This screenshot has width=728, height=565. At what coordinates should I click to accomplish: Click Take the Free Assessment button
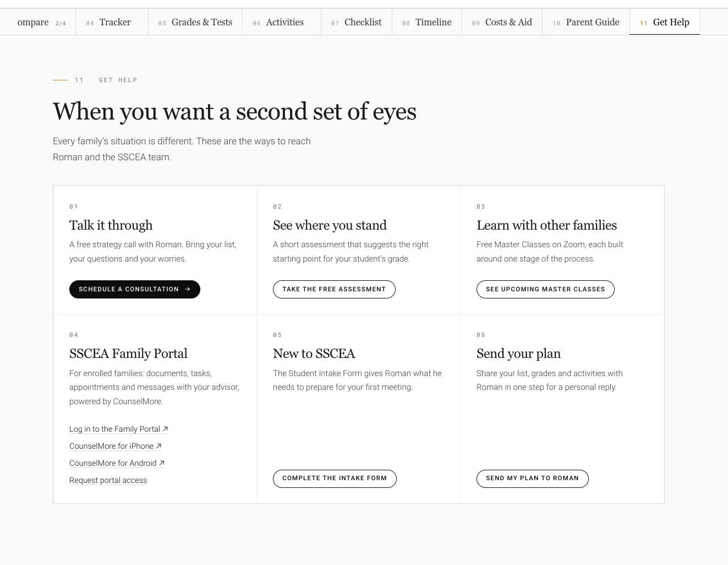click(x=334, y=289)
